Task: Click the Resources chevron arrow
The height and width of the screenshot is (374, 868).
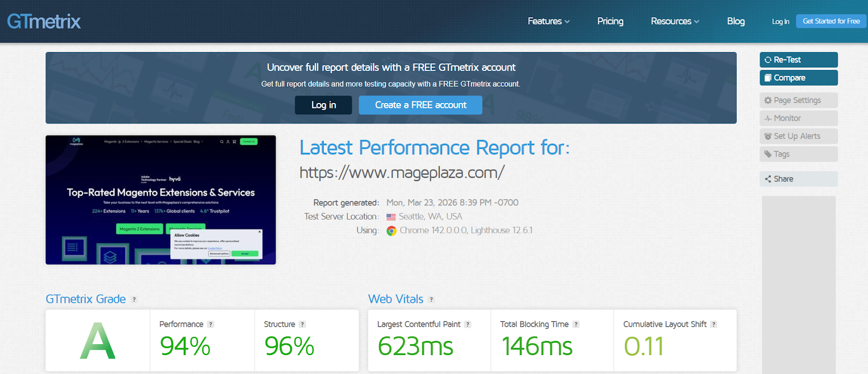Action: click(x=697, y=22)
